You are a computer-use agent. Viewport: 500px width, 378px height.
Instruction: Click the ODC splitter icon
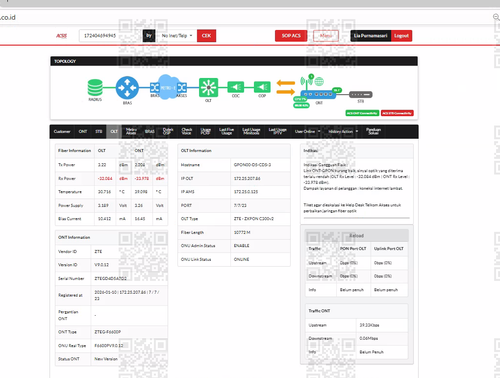tap(236, 87)
